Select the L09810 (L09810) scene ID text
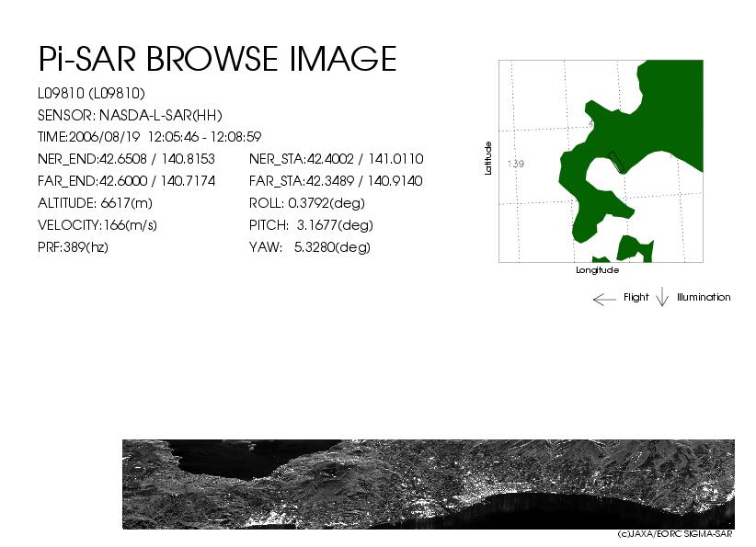756x547 pixels. [x=91, y=94]
